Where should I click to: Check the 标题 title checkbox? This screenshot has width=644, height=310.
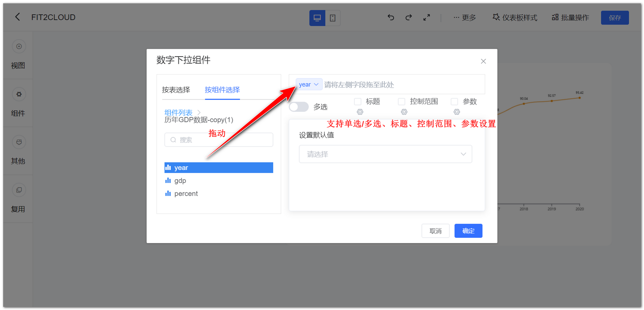[358, 102]
